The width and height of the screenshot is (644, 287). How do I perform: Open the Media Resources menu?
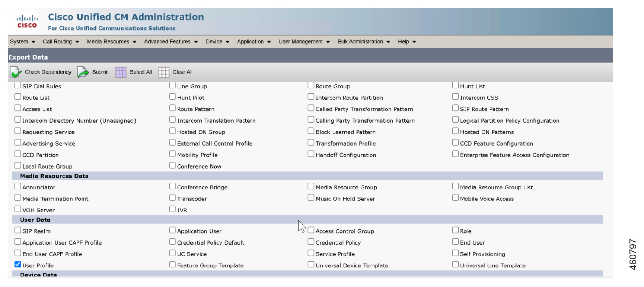tap(112, 42)
